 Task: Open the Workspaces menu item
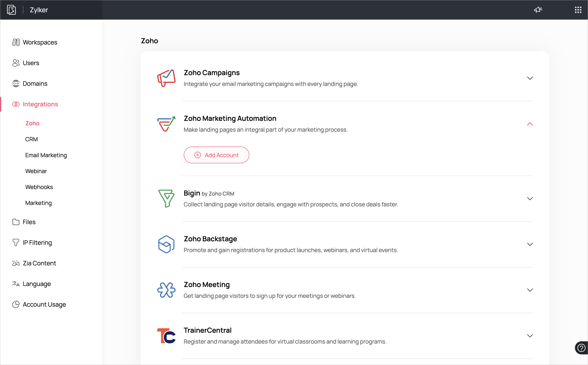(40, 42)
